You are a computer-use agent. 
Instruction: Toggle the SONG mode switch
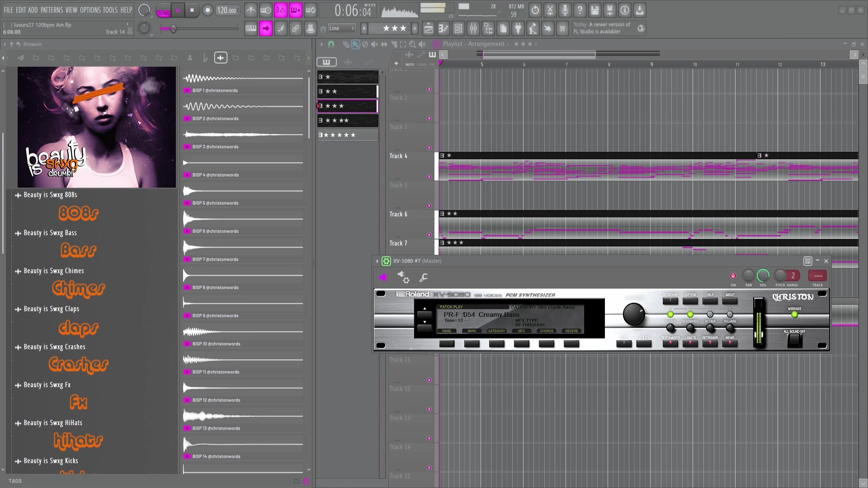pyautogui.click(x=163, y=10)
